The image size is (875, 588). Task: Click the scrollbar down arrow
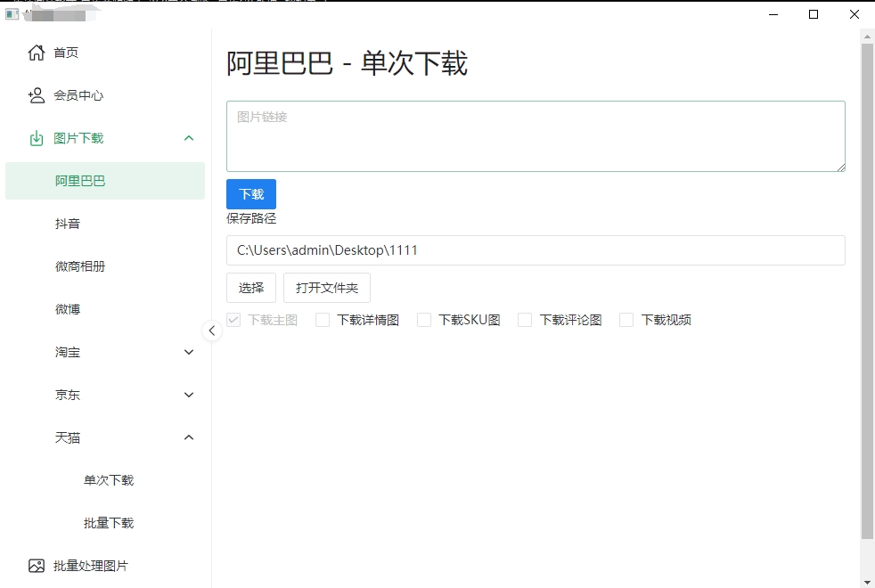(x=867, y=583)
